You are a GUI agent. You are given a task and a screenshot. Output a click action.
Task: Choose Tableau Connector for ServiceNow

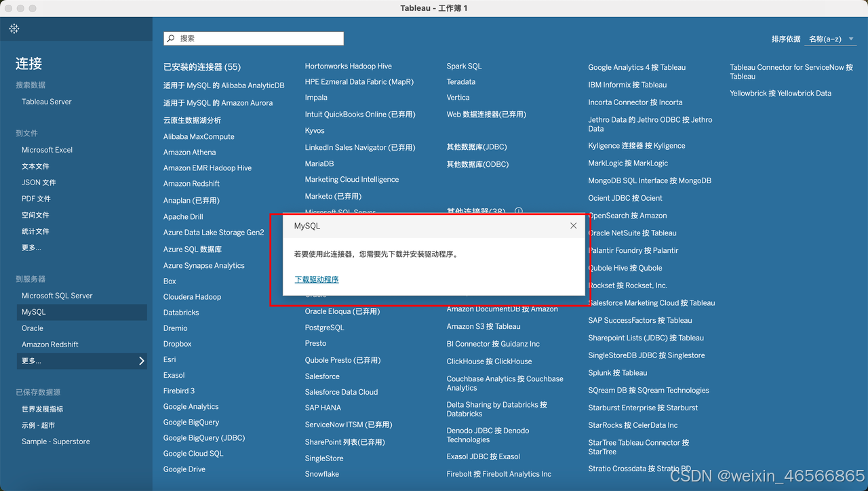791,72
